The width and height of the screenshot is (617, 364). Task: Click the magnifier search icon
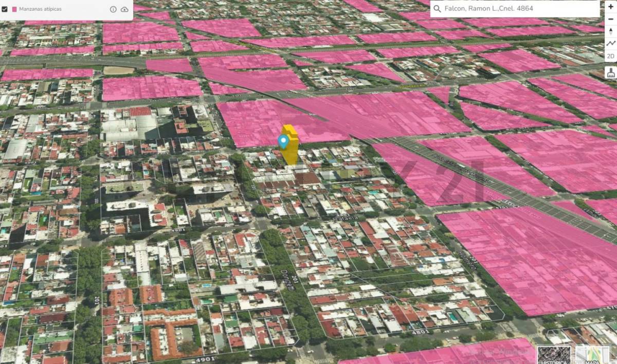coord(437,9)
